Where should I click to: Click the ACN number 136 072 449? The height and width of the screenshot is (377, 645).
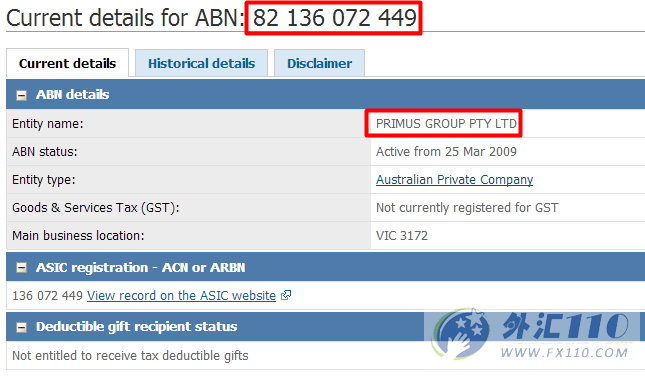click(48, 296)
